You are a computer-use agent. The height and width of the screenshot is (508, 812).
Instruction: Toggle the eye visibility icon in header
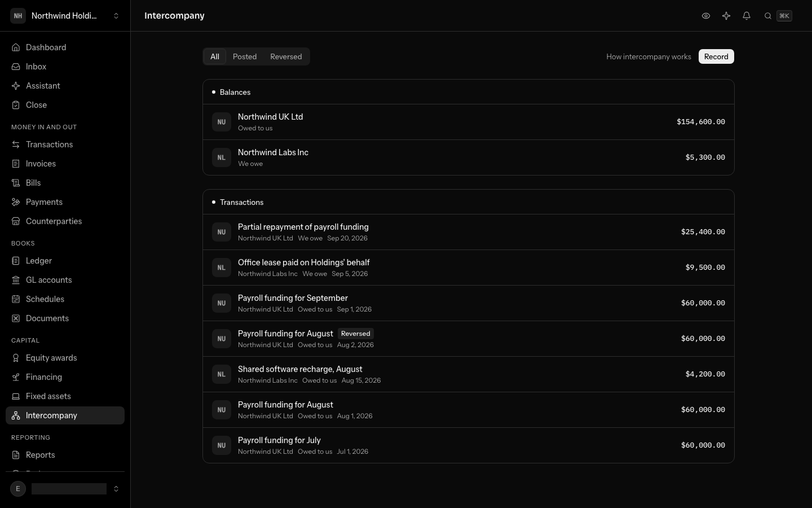tap(706, 16)
